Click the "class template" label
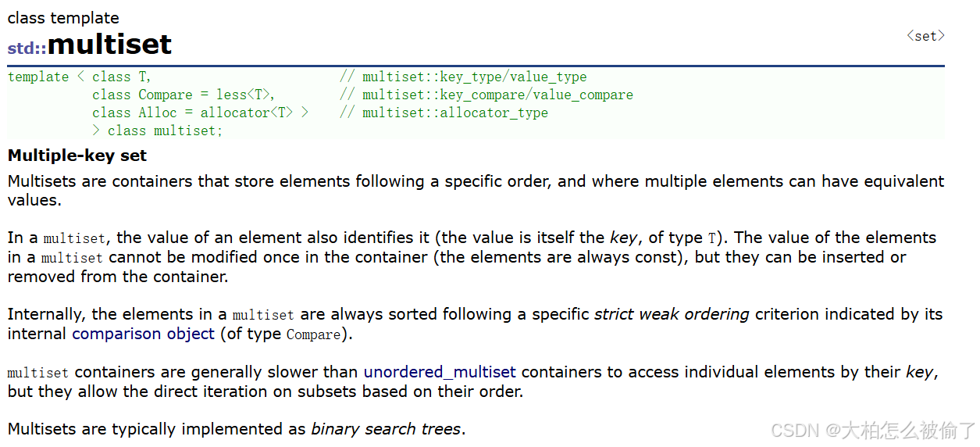Viewport: 980px width, 447px height. click(x=63, y=17)
